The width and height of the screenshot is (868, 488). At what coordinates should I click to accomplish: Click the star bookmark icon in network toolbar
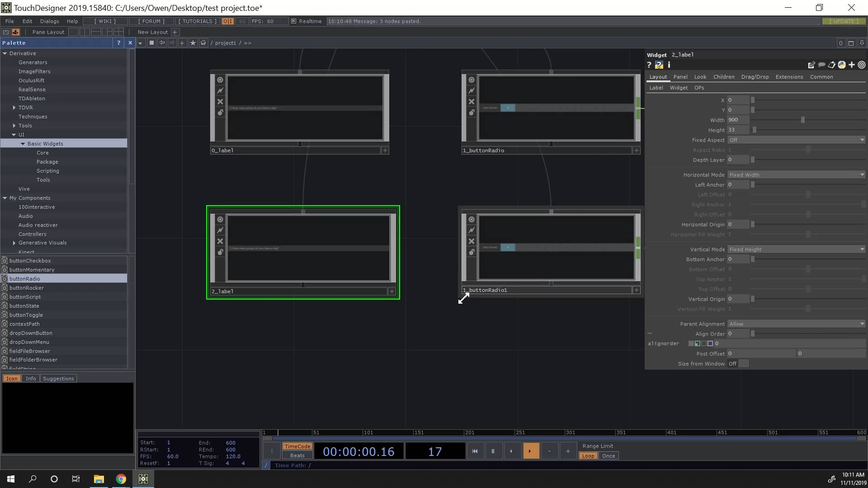point(193,43)
